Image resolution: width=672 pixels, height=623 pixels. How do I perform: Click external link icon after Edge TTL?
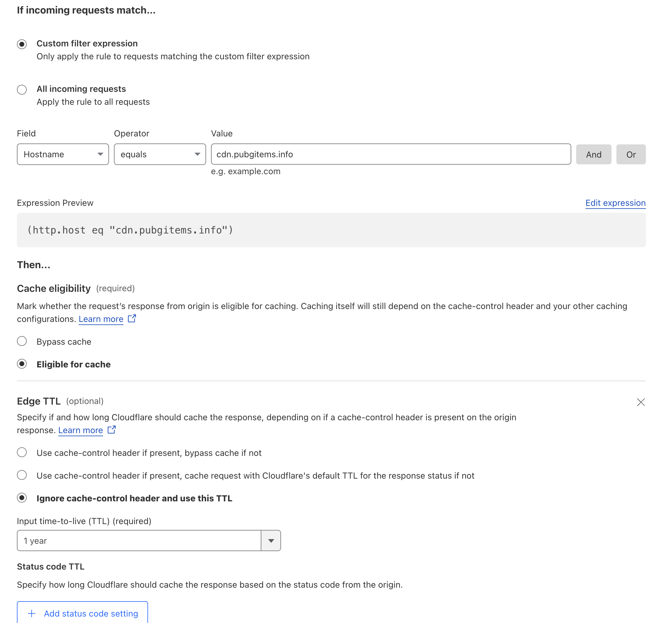[x=111, y=430]
